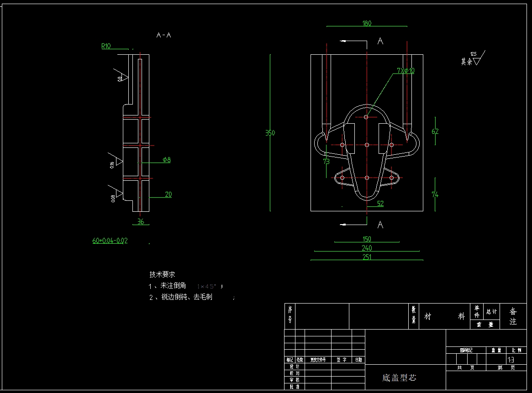This screenshot has height=393, width=532.
Task: Click the 350 height dimension text
Action: tap(270, 133)
